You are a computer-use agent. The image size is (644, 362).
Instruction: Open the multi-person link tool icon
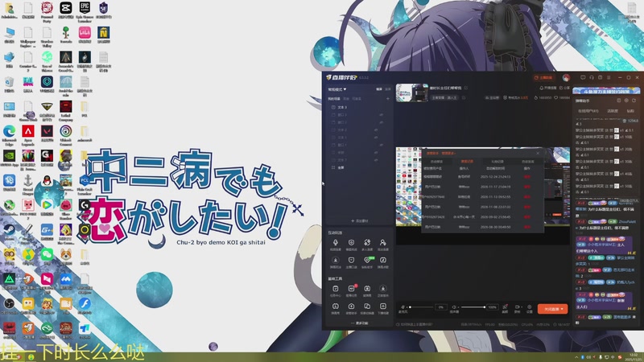[367, 243]
